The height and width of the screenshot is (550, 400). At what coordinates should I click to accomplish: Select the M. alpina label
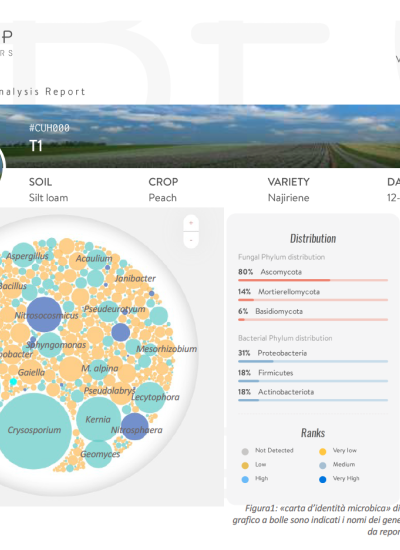click(x=100, y=368)
